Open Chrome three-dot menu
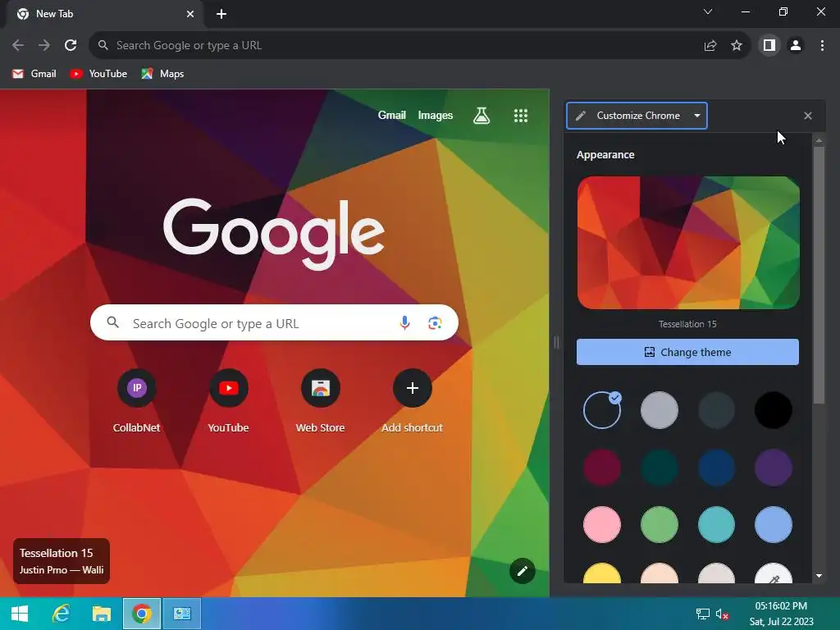The width and height of the screenshot is (840, 630). (x=822, y=46)
